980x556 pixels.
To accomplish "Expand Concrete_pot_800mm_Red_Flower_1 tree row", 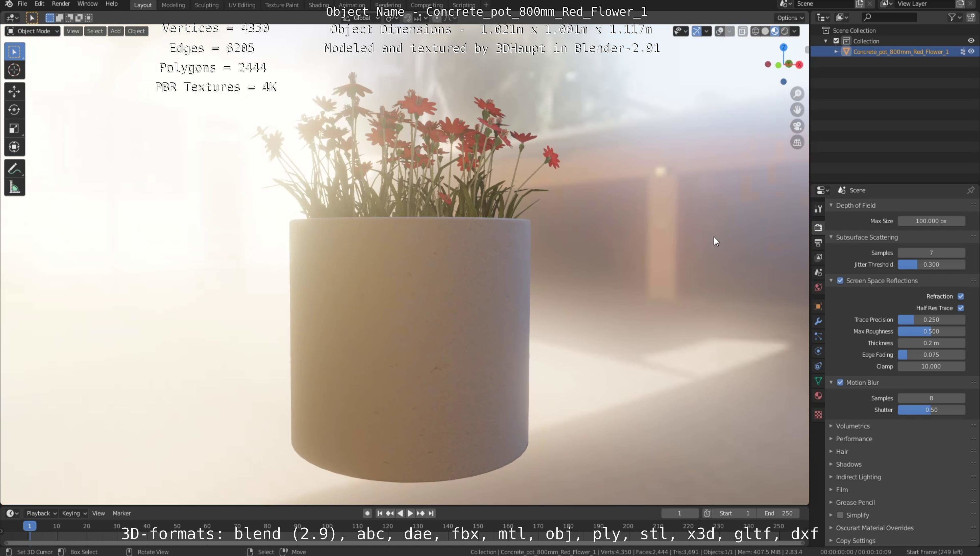I will [x=836, y=51].
